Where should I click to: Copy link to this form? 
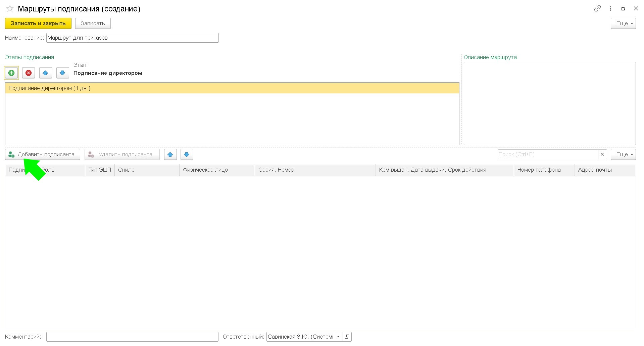[x=597, y=9]
